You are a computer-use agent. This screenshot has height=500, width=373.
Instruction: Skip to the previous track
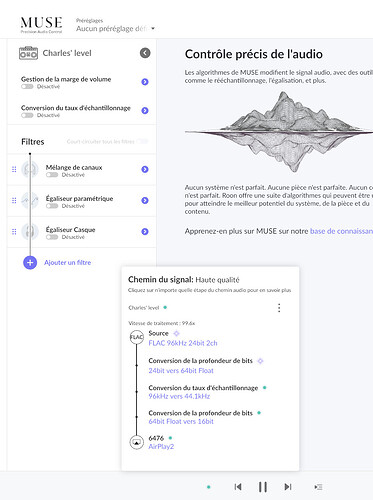pyautogui.click(x=238, y=487)
